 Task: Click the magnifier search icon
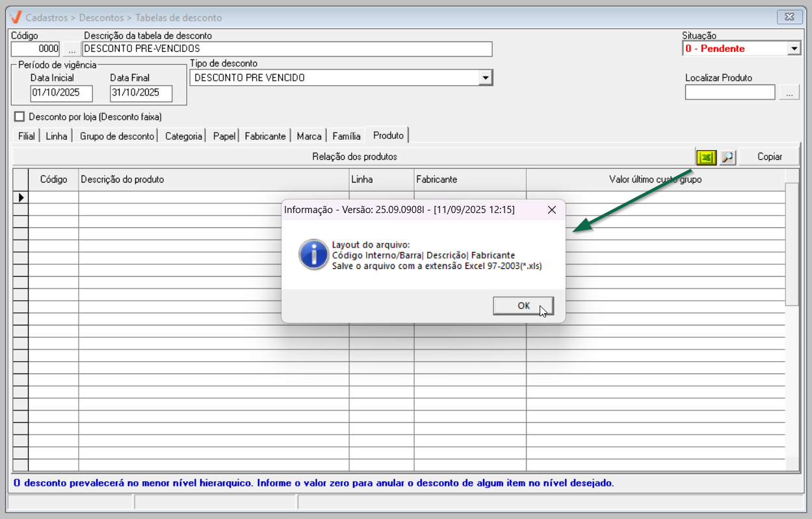[x=727, y=157]
